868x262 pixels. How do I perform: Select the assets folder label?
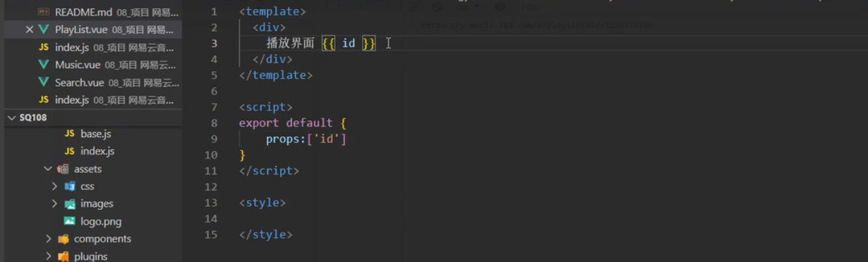[x=88, y=169]
